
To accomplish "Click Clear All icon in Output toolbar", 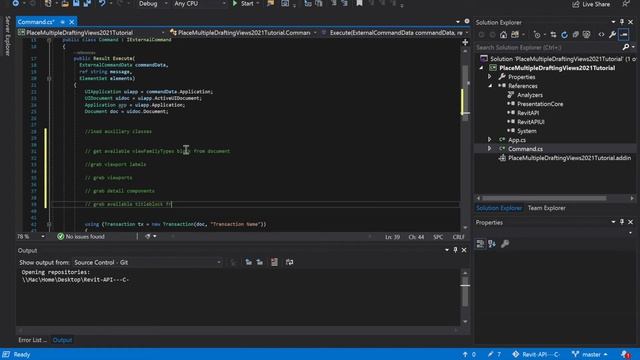I will (274, 262).
